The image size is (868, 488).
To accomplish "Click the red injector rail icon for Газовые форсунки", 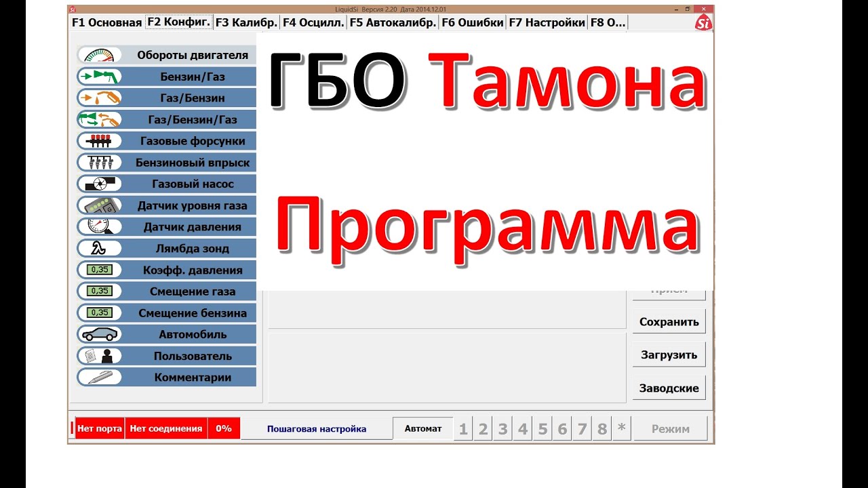I will click(x=99, y=141).
